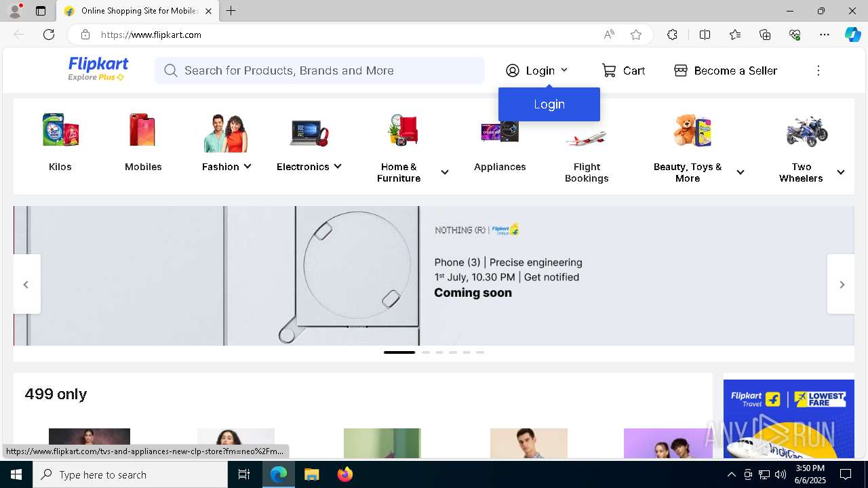Open the Home & Furniture chair icon
Screen dimensions: 868x488
pyautogui.click(x=403, y=130)
